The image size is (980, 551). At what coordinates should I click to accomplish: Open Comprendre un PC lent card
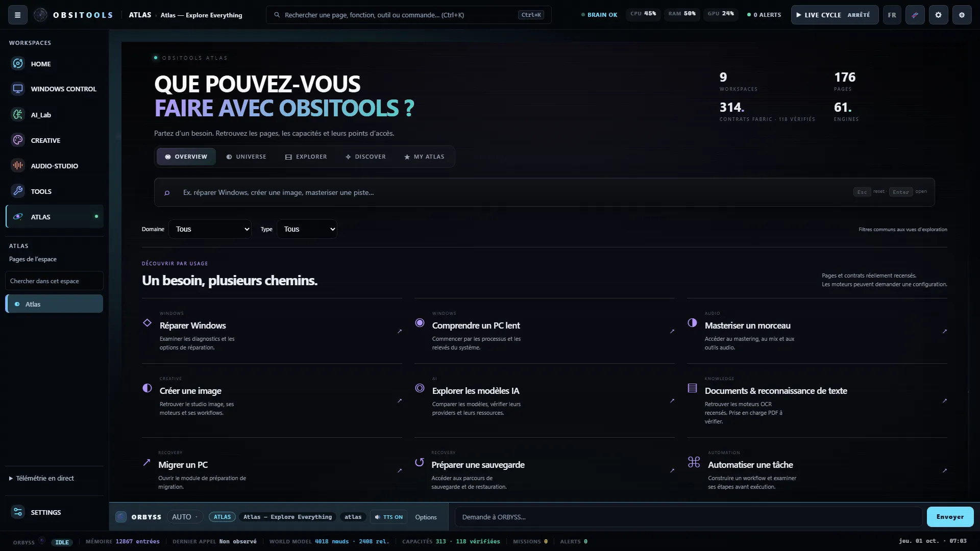[544, 331]
